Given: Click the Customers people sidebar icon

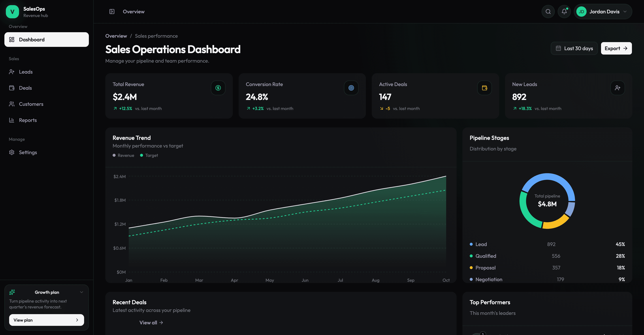Looking at the screenshot, I should click(x=12, y=104).
